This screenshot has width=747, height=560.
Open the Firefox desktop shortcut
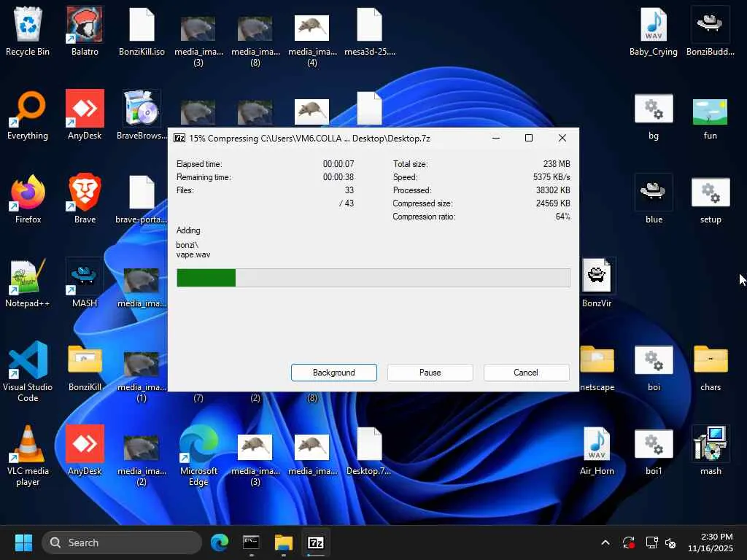(x=28, y=198)
